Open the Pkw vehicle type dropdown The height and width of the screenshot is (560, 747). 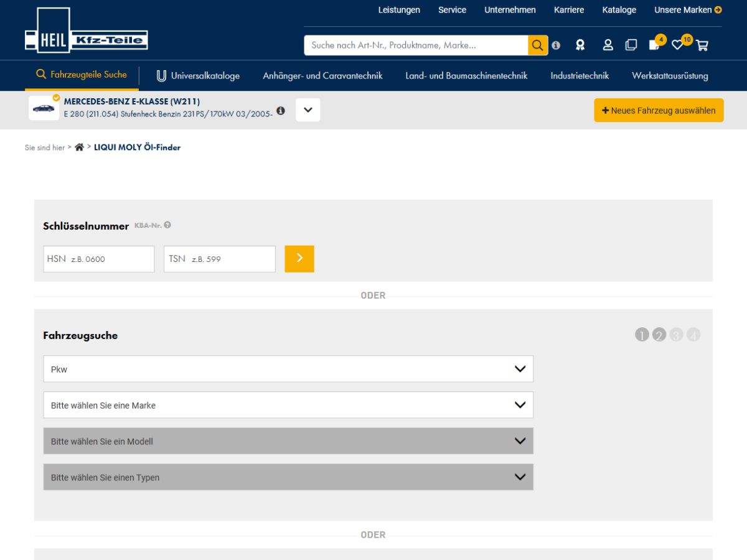pos(288,369)
